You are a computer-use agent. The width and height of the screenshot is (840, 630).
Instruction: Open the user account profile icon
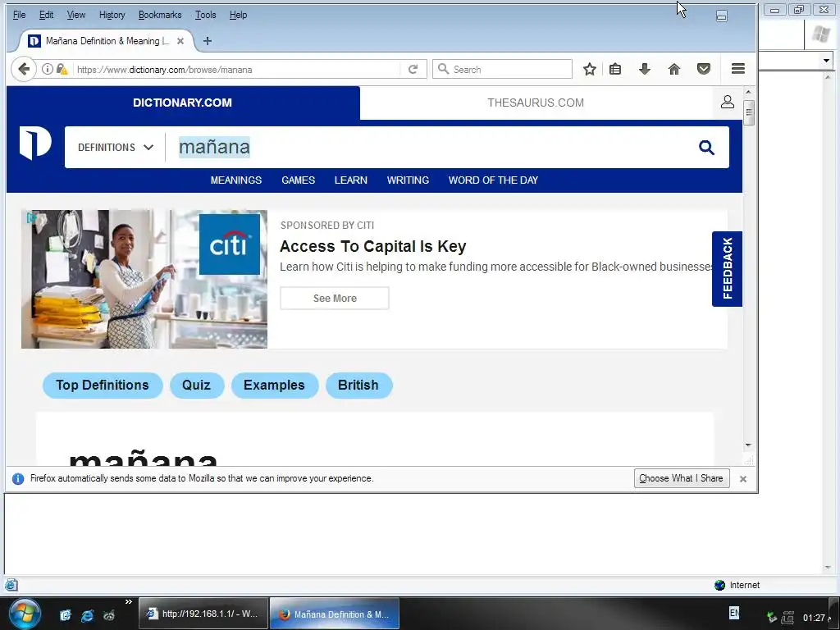tap(728, 102)
